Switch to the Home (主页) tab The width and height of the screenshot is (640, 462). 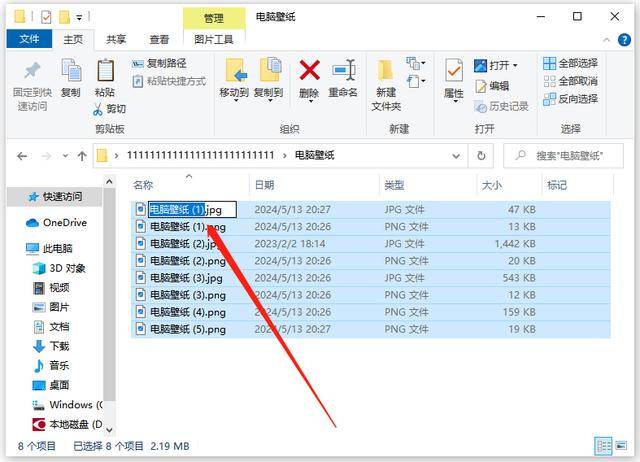point(73,40)
